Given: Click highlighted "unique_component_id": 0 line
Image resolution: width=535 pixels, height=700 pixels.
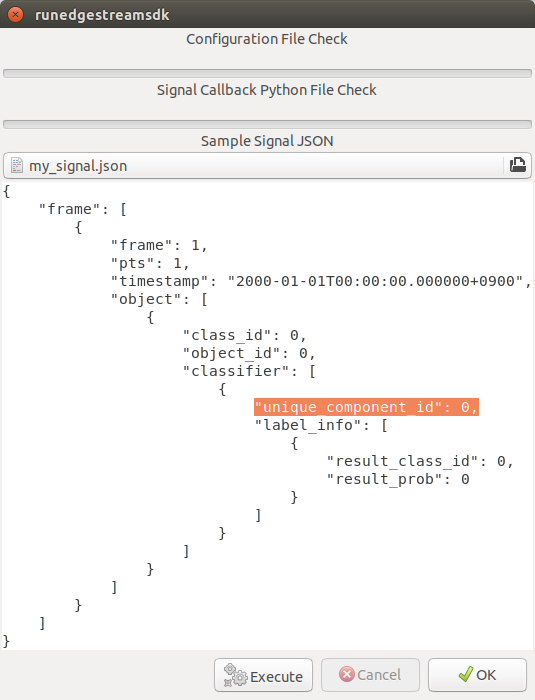Looking at the screenshot, I should pos(366,407).
